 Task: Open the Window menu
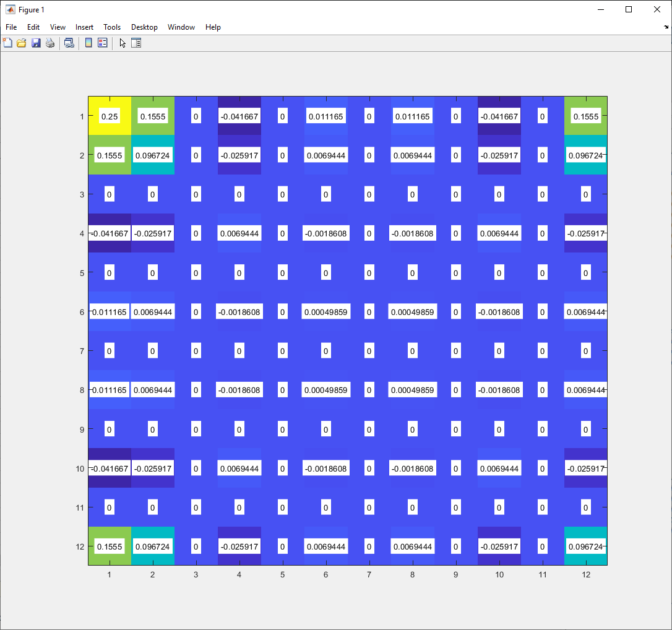[181, 27]
